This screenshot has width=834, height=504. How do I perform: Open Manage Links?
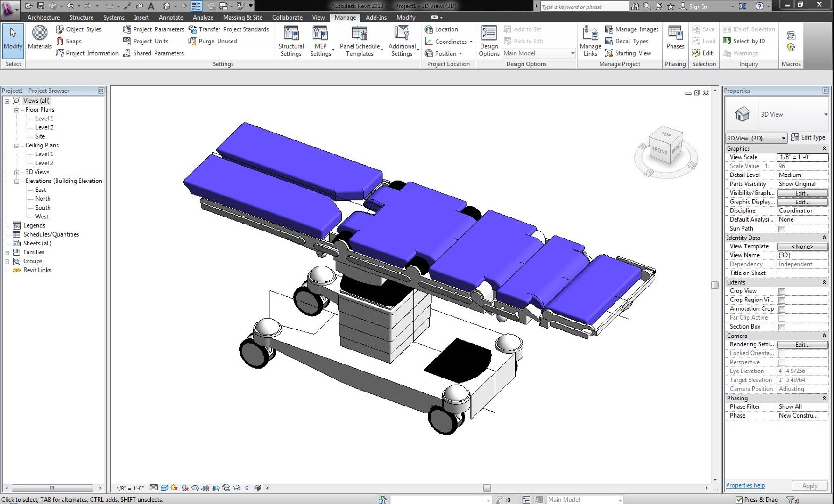pos(590,41)
